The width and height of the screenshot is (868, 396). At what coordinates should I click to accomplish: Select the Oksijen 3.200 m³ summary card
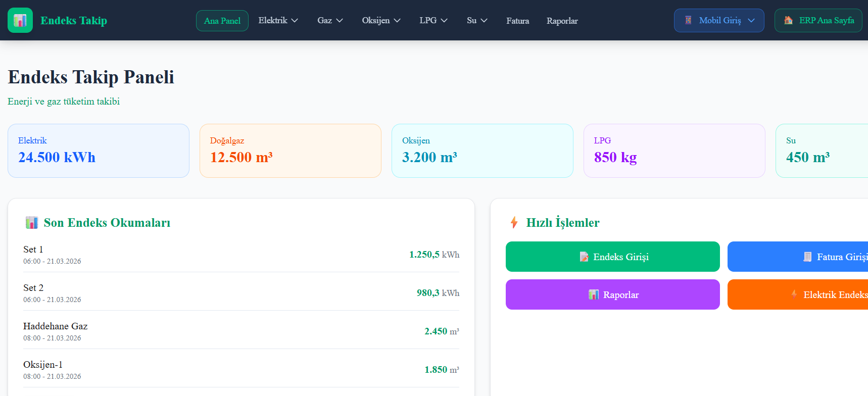point(483,151)
